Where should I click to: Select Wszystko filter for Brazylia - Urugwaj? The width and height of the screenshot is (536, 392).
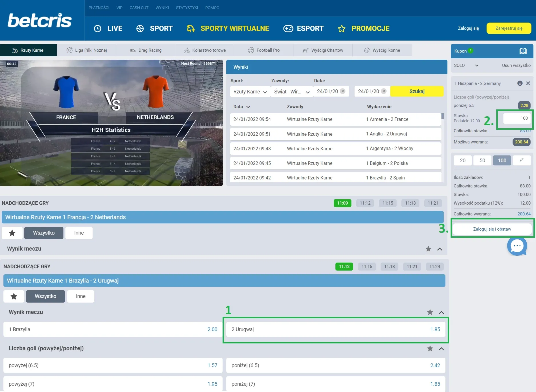[45, 296]
